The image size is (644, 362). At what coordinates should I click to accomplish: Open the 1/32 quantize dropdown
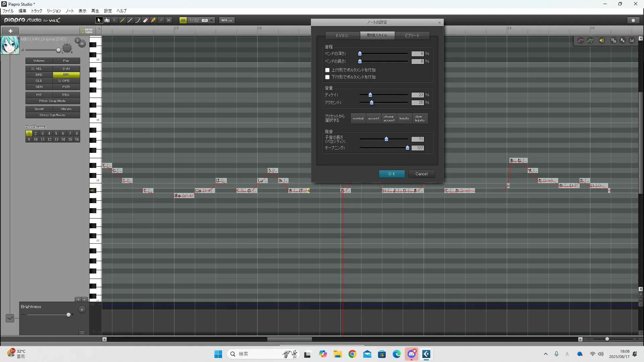(211, 20)
